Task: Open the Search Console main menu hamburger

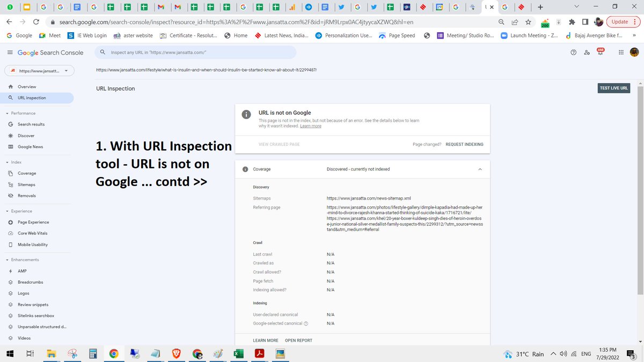Action: (10, 53)
